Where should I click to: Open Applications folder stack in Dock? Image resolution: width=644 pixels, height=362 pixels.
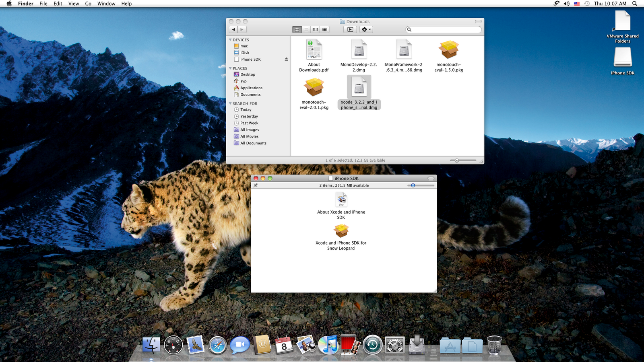[450, 346]
